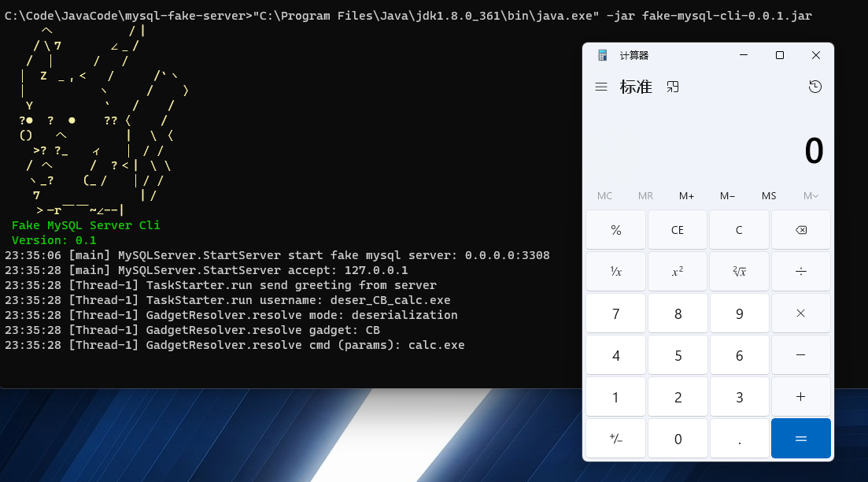Click the square x² key
This screenshot has width=868, height=482.
678,272
